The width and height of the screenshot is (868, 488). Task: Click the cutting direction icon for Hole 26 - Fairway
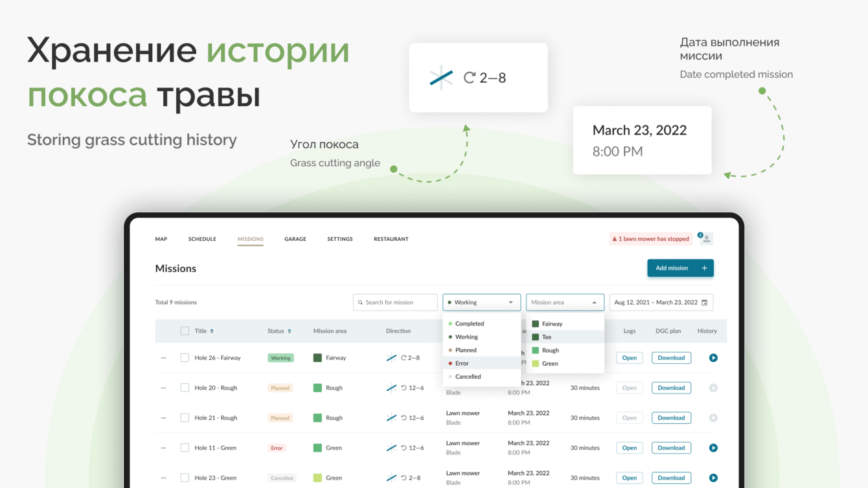[x=391, y=358]
